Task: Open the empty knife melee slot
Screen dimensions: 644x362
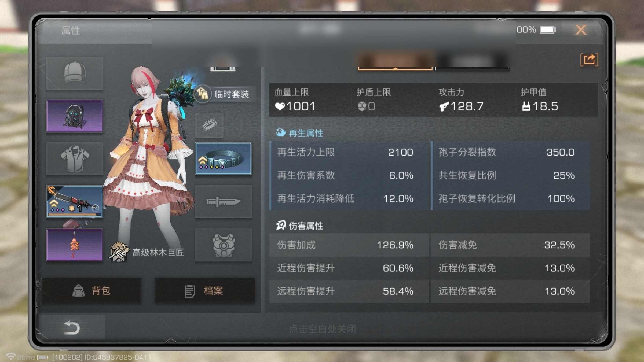Action: click(x=223, y=201)
